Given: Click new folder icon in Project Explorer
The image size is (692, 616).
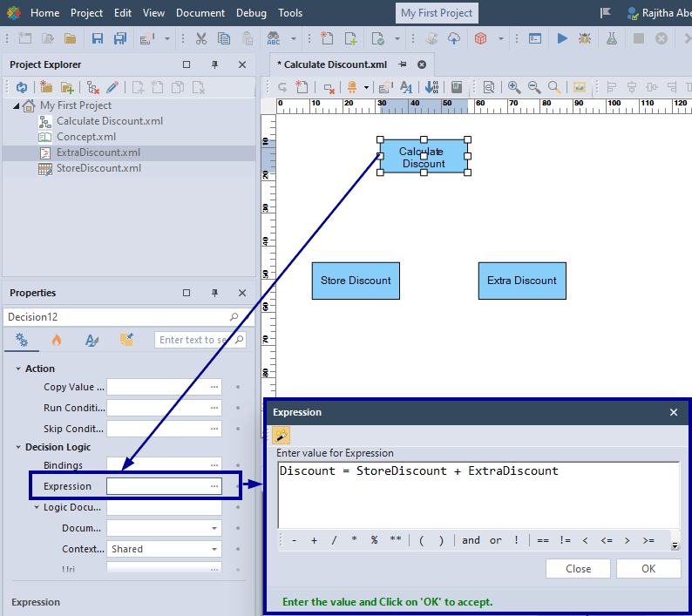Looking at the screenshot, I should pyautogui.click(x=46, y=87).
